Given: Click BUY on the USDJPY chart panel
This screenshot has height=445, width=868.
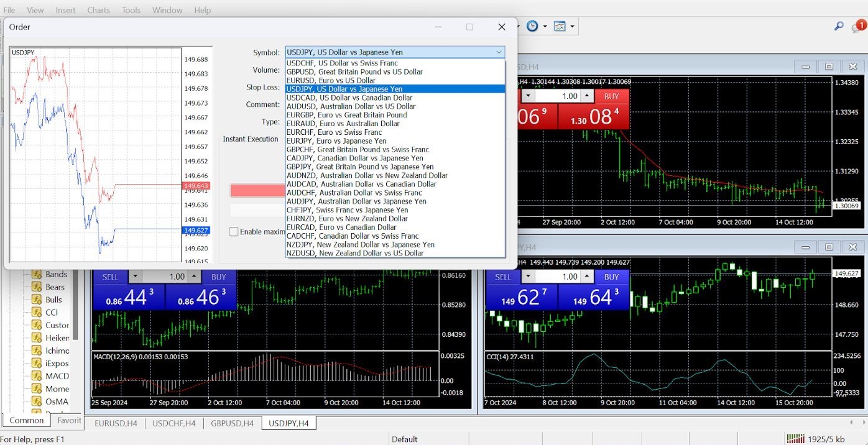Looking at the screenshot, I should point(612,277).
